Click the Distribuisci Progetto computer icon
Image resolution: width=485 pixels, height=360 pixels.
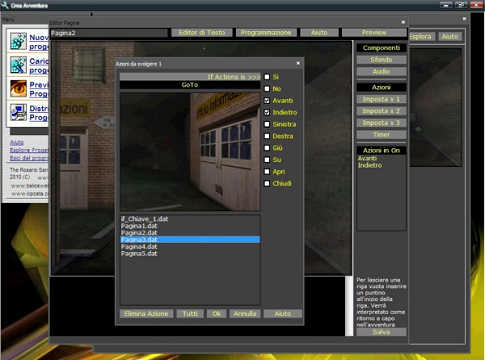(18, 112)
